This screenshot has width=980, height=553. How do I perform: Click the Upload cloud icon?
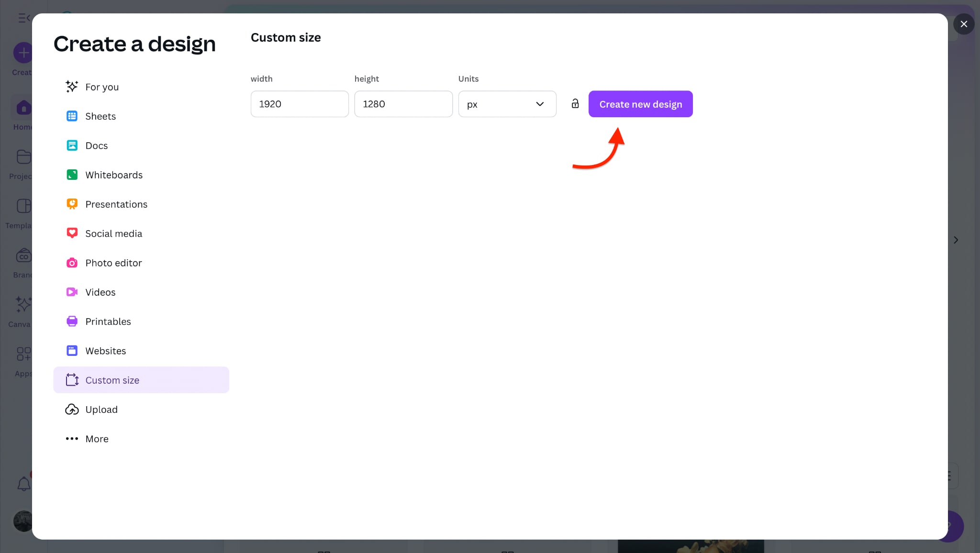click(x=72, y=409)
